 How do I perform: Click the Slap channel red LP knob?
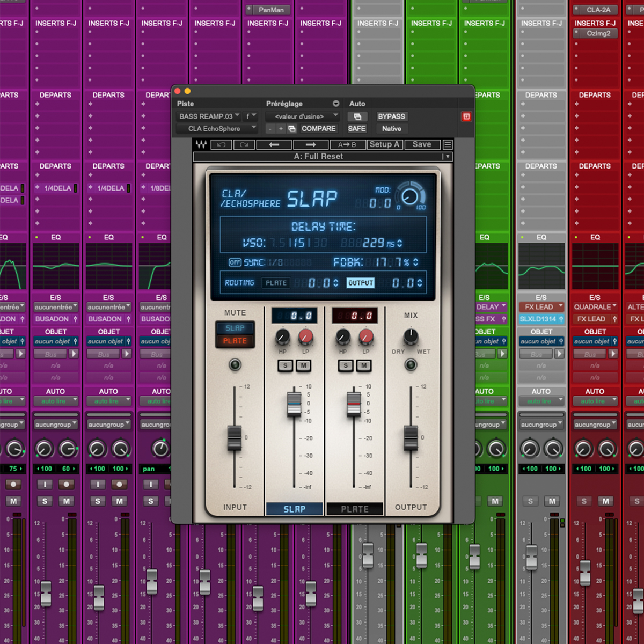pyautogui.click(x=305, y=337)
